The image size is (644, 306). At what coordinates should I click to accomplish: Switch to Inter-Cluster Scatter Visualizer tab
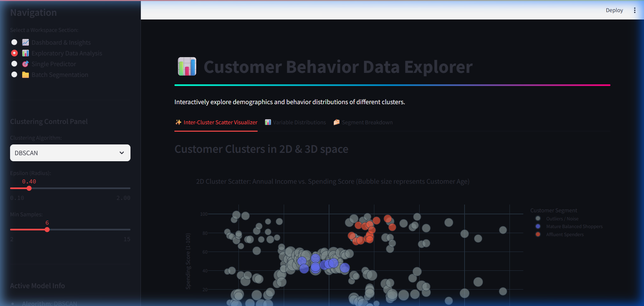(x=216, y=122)
